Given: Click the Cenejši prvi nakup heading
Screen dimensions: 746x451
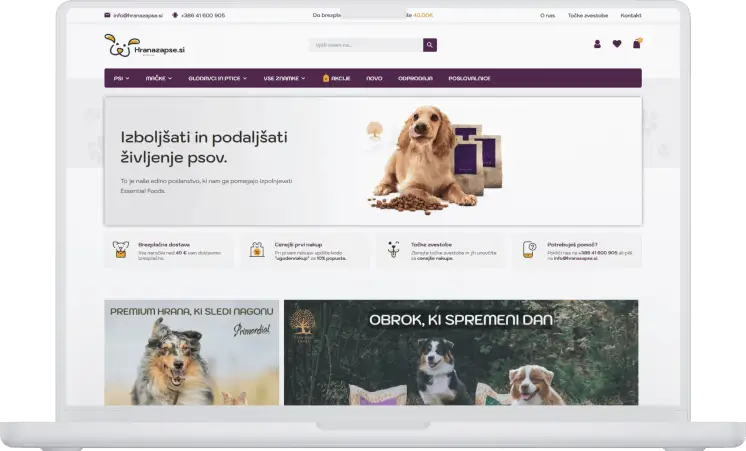Looking at the screenshot, I should tap(298, 245).
